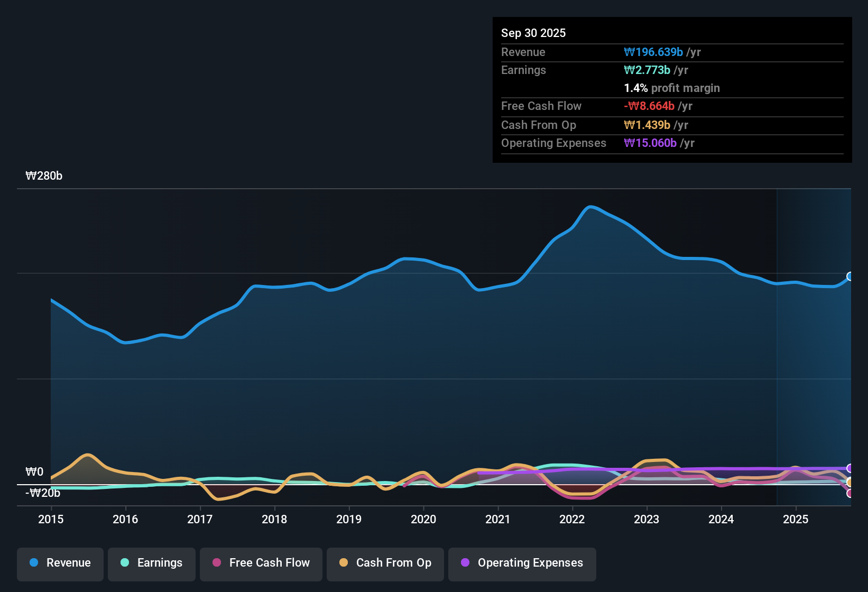Click the ₩280b axis label
The width and height of the screenshot is (868, 592).
pos(44,175)
